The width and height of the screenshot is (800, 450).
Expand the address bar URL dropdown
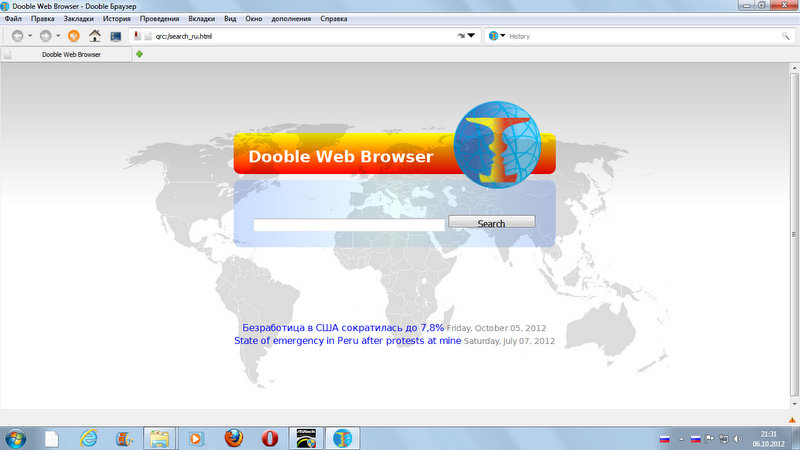471,36
